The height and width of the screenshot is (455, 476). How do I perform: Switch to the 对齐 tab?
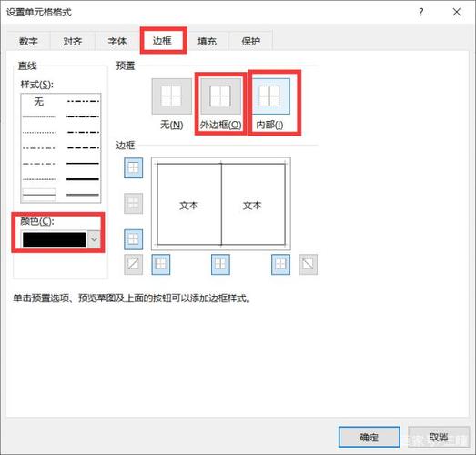[73, 41]
